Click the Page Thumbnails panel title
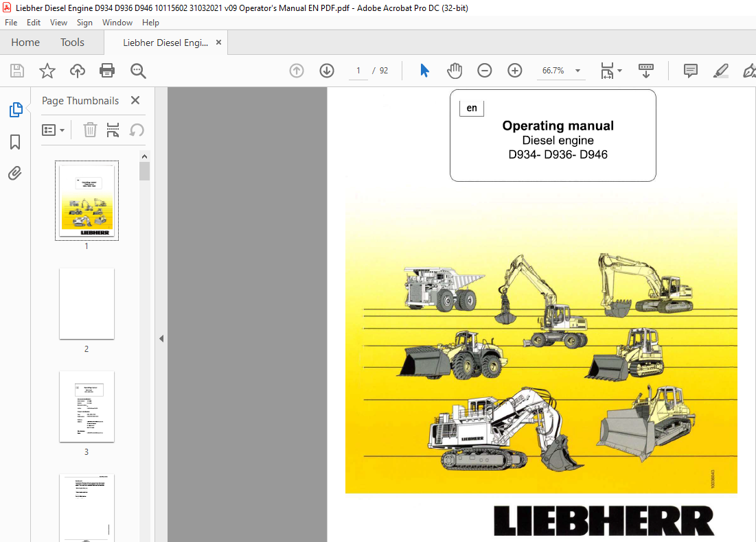The image size is (756, 542). [80, 101]
